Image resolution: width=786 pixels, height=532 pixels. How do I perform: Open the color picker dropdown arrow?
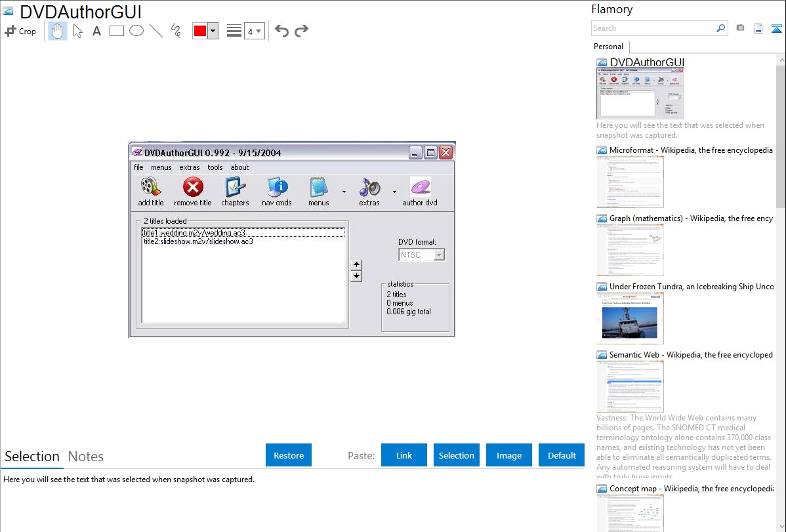(213, 31)
